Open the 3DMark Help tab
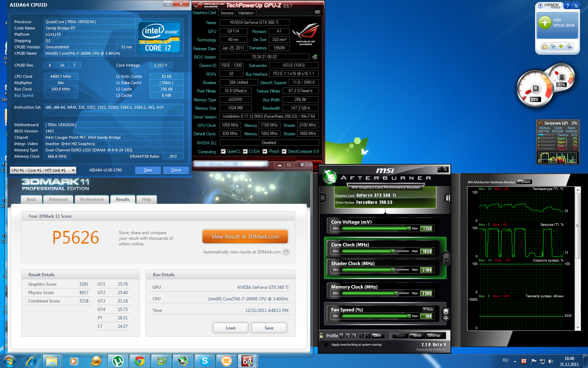This screenshot has height=368, width=588. click(x=147, y=199)
